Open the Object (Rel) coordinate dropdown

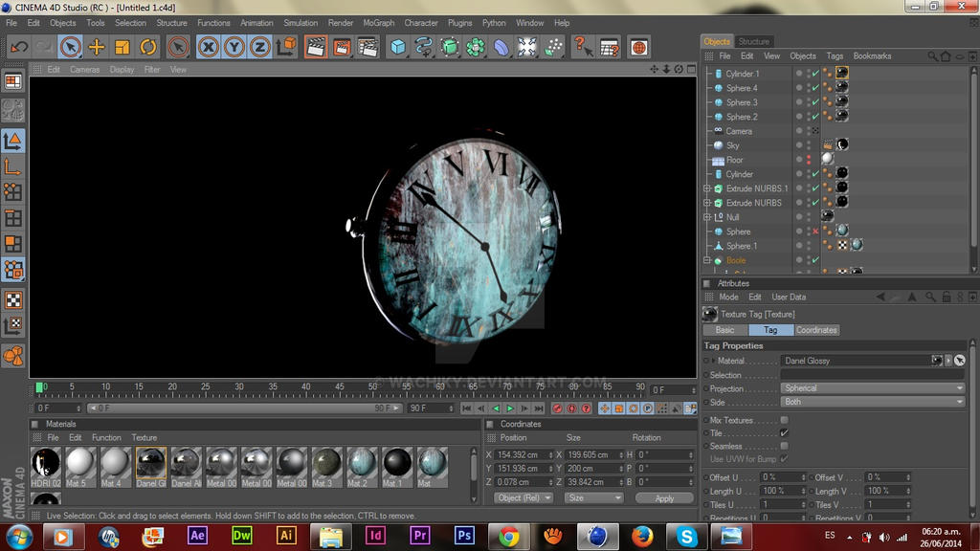tap(523, 497)
